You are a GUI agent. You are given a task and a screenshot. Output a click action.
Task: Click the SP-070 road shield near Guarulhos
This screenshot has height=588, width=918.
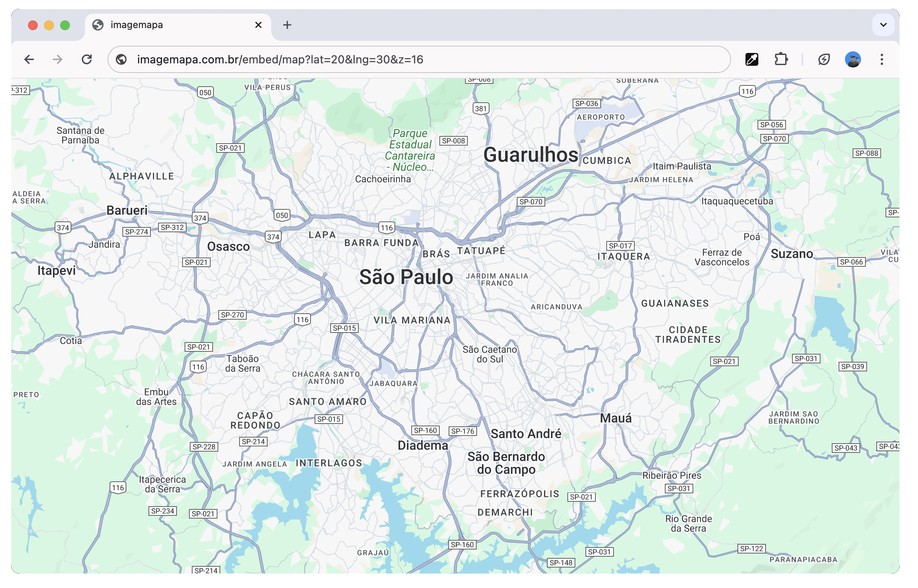pyautogui.click(x=530, y=202)
